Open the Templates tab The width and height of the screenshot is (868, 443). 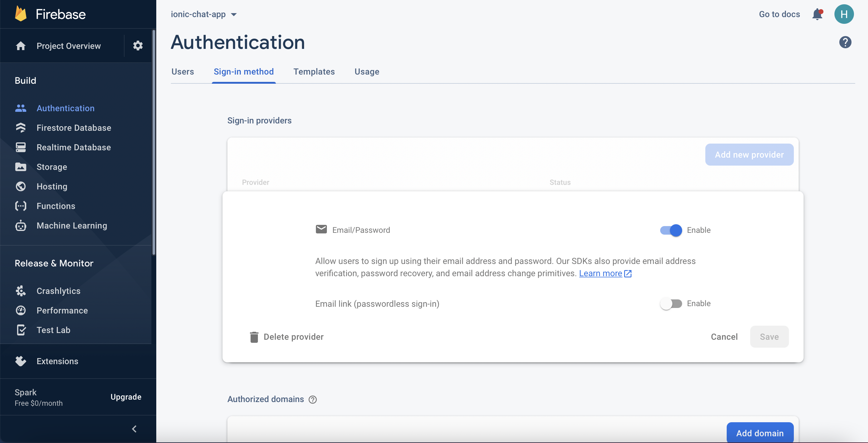point(314,71)
